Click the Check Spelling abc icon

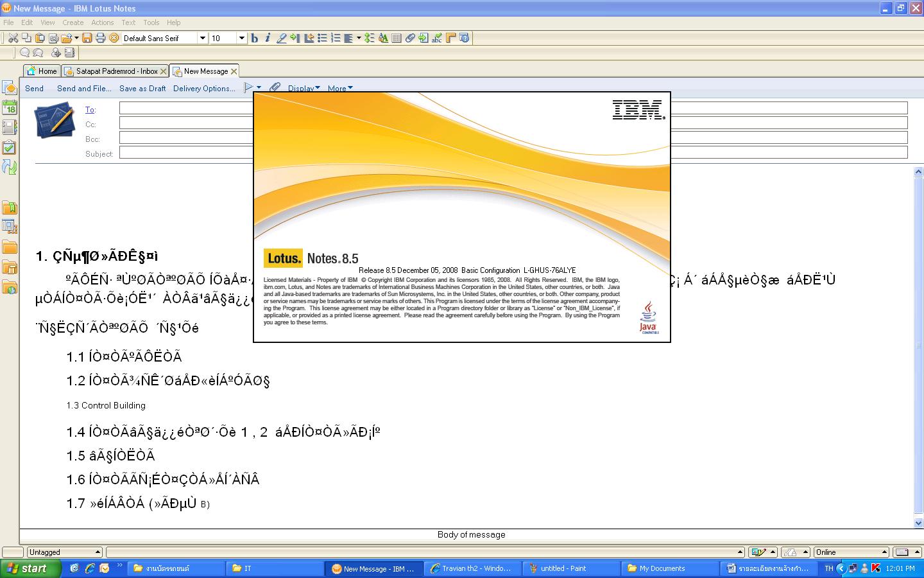[x=437, y=38]
